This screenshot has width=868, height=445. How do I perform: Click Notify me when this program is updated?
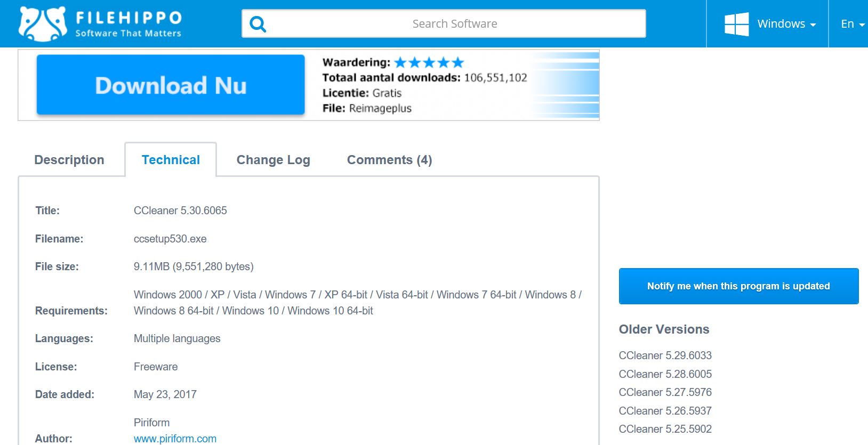(738, 286)
